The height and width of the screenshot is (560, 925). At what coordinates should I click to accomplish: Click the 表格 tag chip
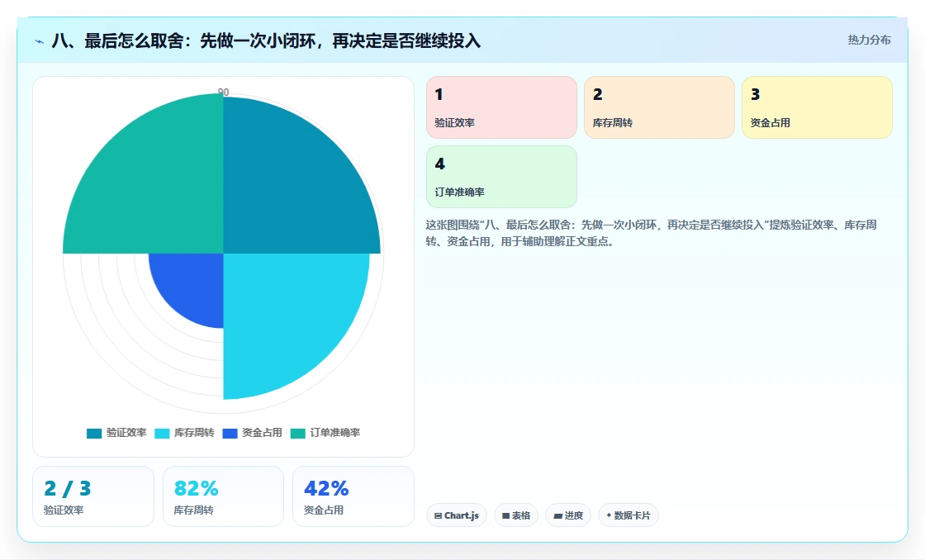[x=516, y=515]
